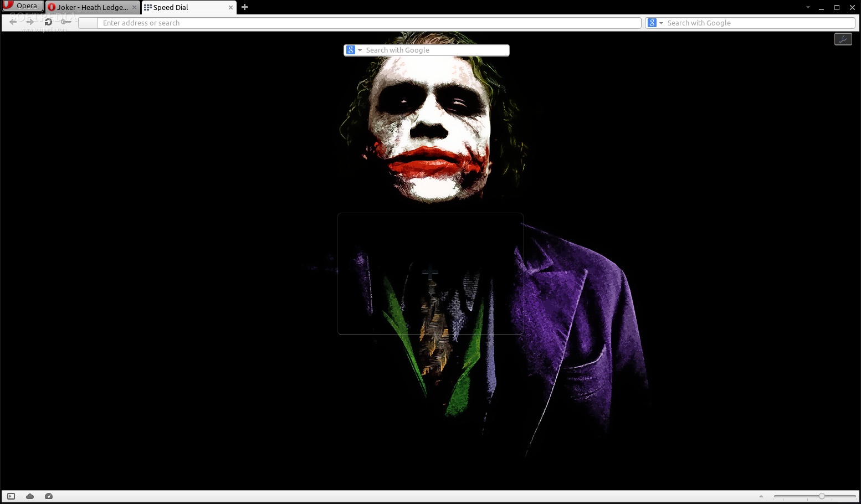Toggle Opera Turbo speedometer icon

[x=49, y=496]
